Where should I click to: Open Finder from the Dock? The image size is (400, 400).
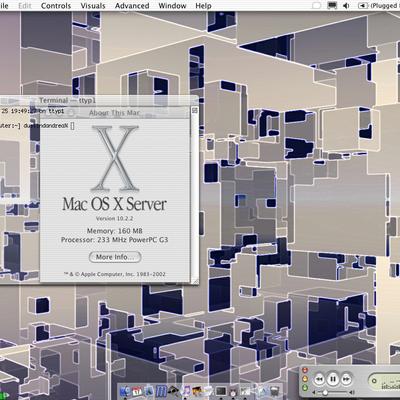coord(124,391)
